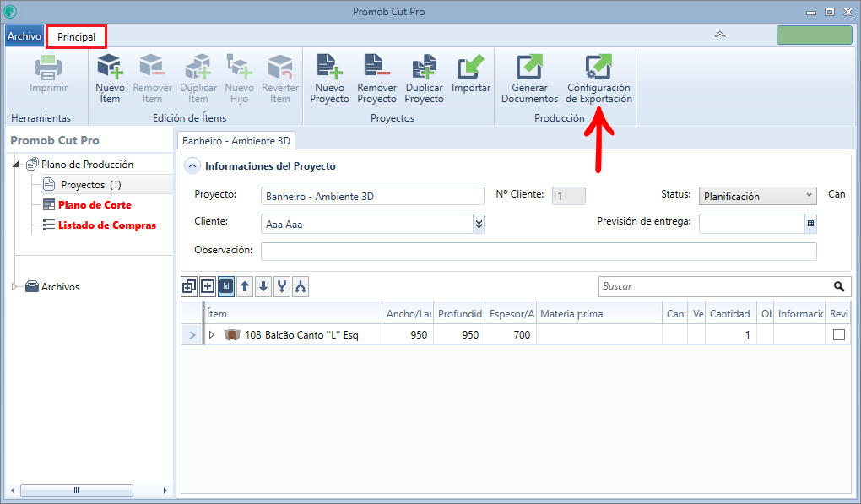The image size is (861, 504).
Task: Tick the Revi checkbox for item 108
Action: click(x=839, y=335)
